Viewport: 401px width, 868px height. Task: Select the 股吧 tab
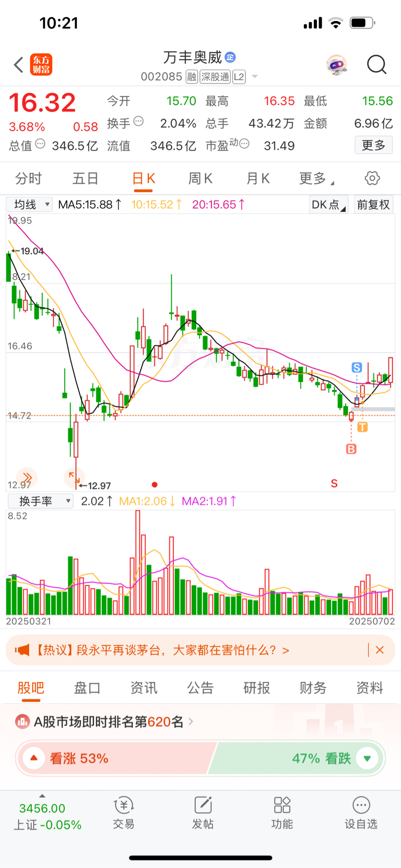31,688
